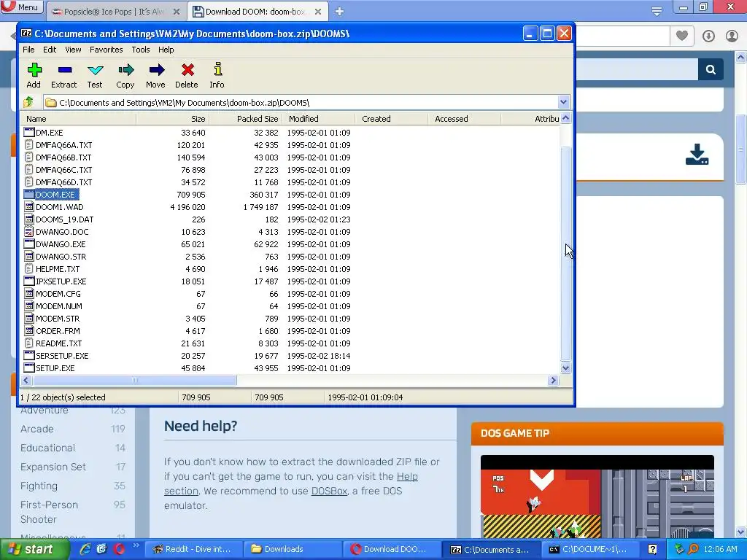Open the File menu in 7-Zip
This screenshot has height=560, width=747.
tap(28, 50)
